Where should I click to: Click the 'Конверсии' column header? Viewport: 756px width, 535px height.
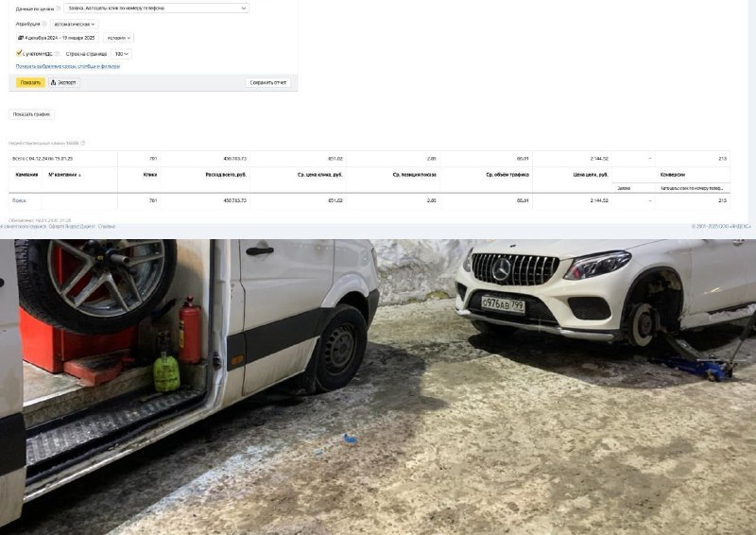point(672,175)
